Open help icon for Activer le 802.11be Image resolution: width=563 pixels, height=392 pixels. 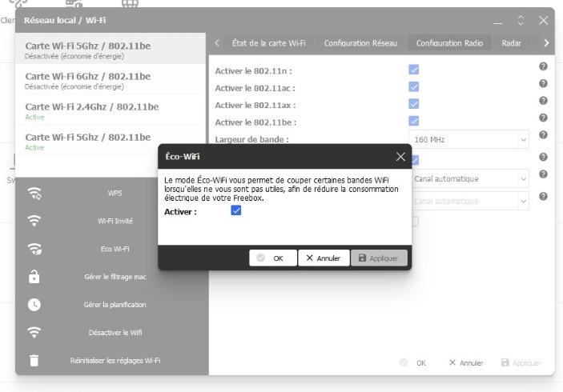[543, 118]
